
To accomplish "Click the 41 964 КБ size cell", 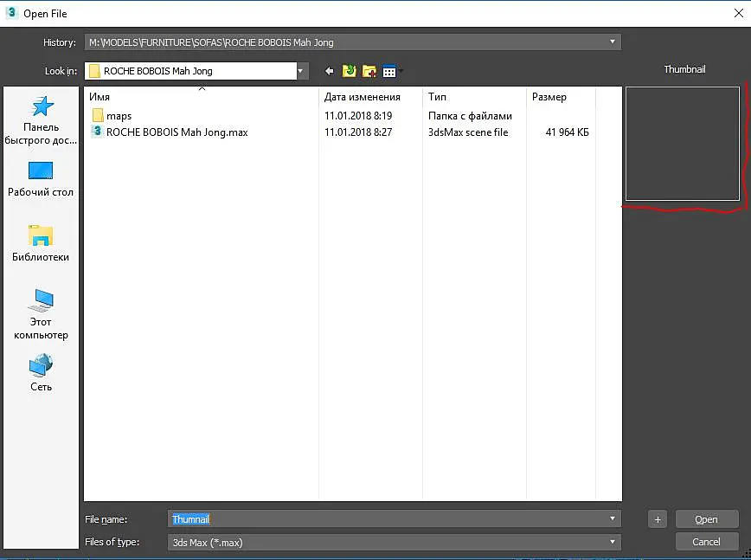I will pos(567,132).
